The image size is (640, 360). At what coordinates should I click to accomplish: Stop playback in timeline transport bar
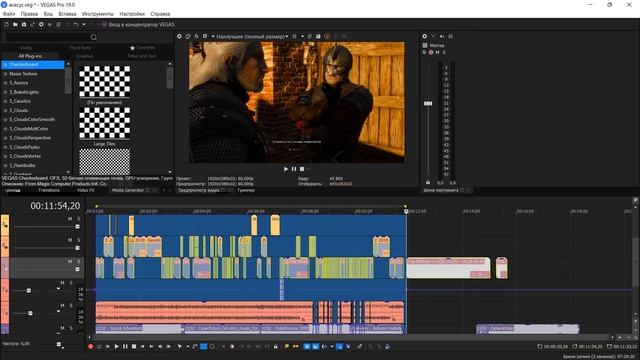[x=134, y=347]
